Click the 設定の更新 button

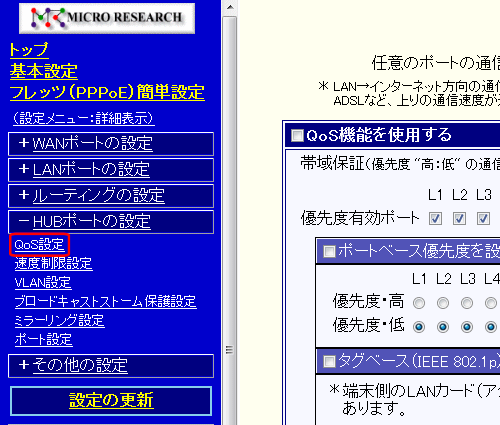[111, 401]
